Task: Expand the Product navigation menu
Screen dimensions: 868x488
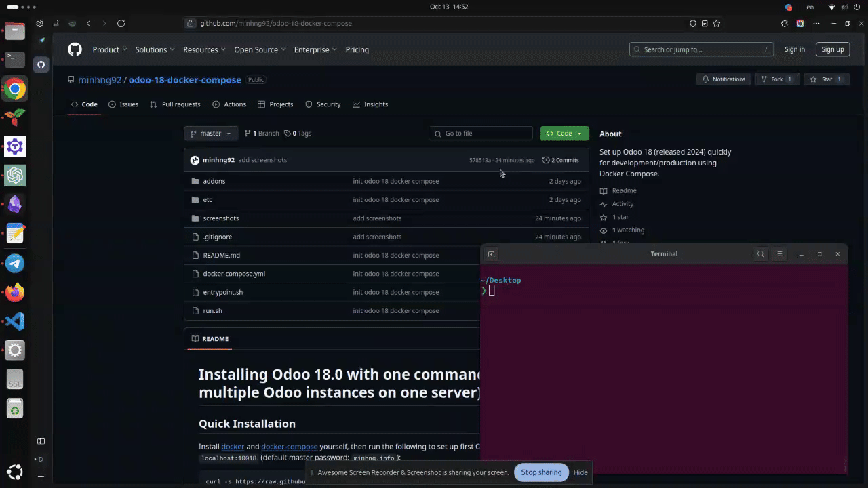Action: (110, 49)
